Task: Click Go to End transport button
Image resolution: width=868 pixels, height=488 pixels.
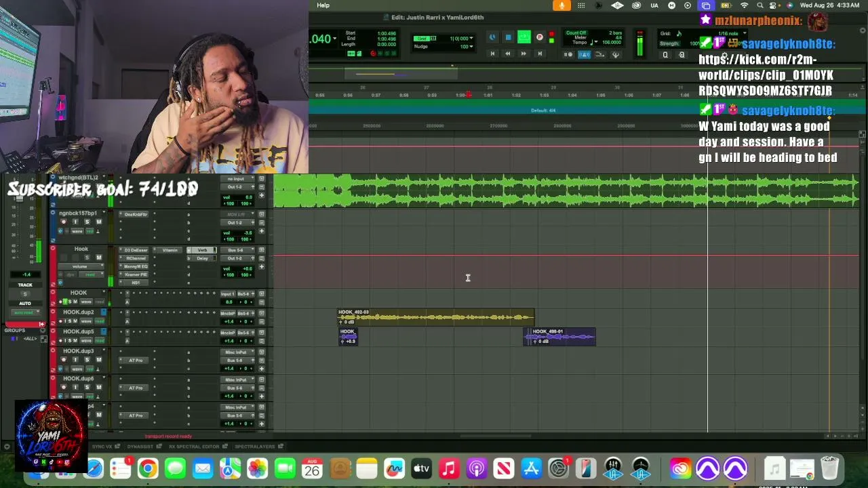Action: pos(540,54)
